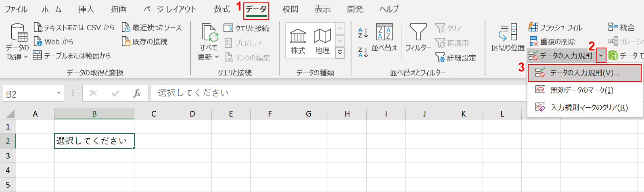The image size is (644, 192).
Task: Expand the data types gallery more button
Action: click(x=340, y=52)
